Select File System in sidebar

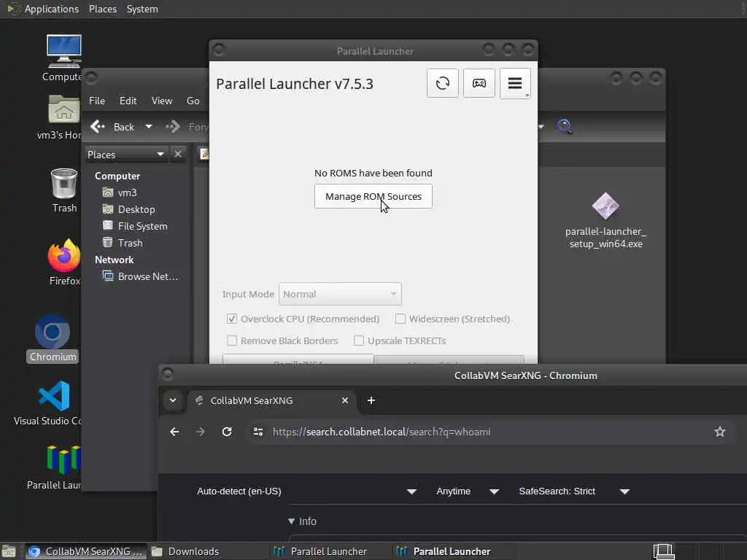click(x=142, y=226)
